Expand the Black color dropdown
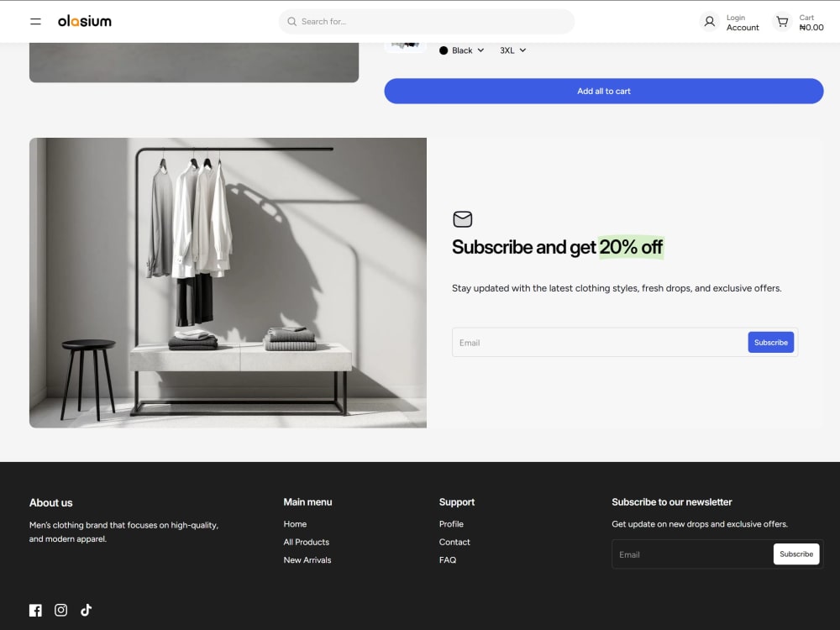 click(x=462, y=50)
